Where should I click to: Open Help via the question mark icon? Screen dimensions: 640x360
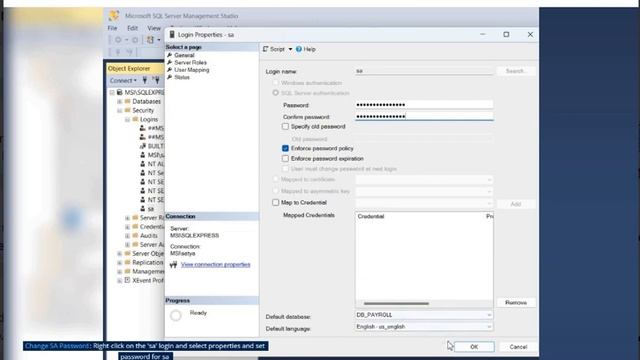pos(299,49)
